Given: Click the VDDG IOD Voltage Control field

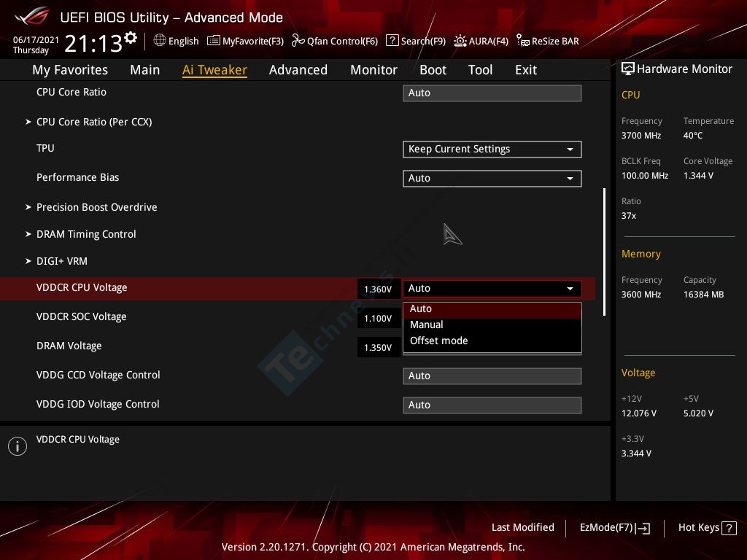Looking at the screenshot, I should click(492, 405).
